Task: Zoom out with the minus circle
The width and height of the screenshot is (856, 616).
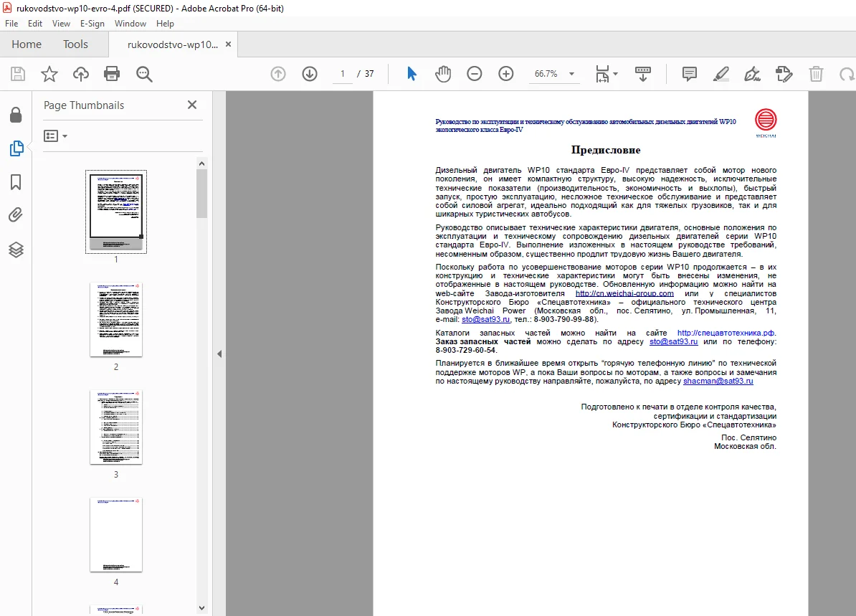Action: tap(475, 74)
